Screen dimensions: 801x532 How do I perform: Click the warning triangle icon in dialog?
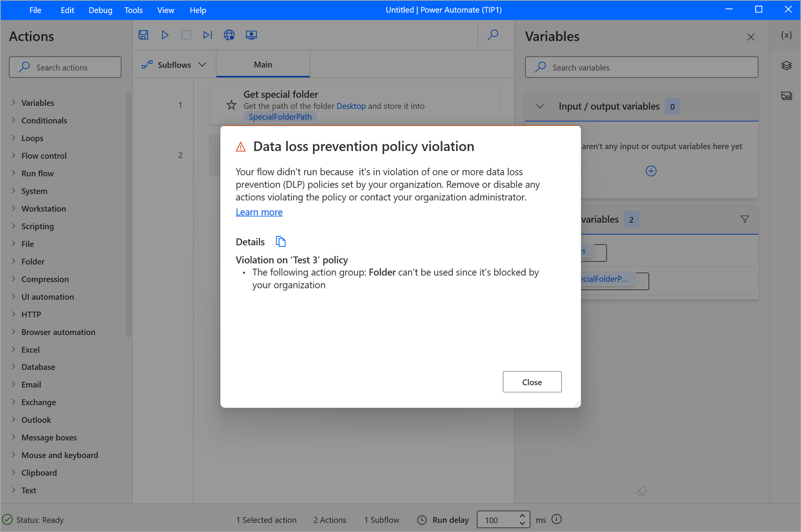[241, 147]
